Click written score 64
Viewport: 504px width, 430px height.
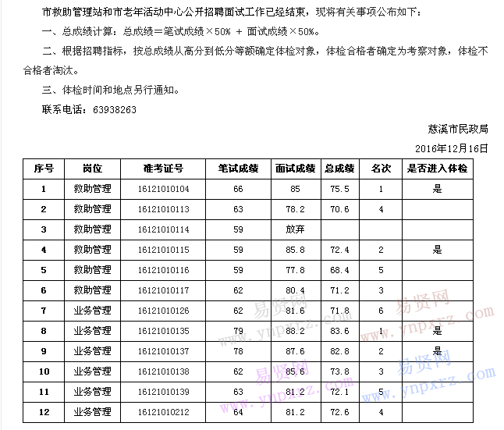click(238, 412)
